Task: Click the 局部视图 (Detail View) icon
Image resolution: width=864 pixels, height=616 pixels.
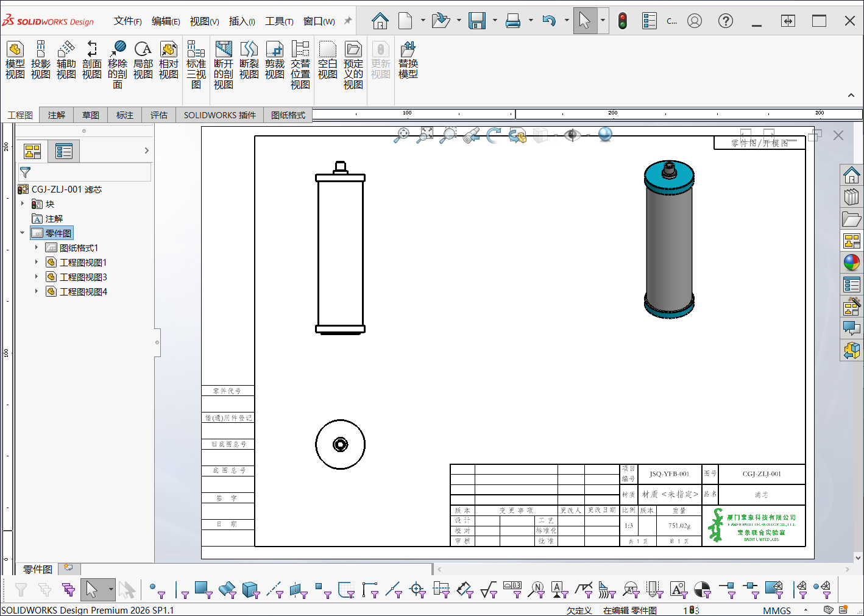Action: click(x=143, y=60)
